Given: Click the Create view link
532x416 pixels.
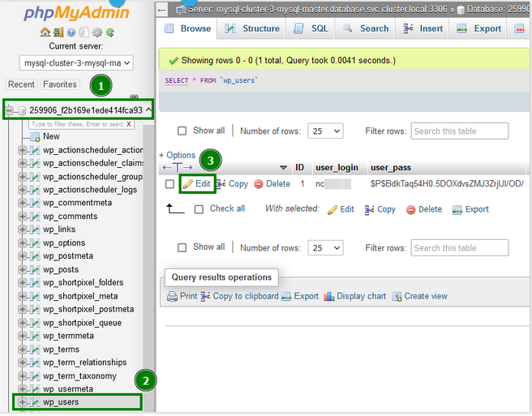Looking at the screenshot, I should (x=420, y=297).
